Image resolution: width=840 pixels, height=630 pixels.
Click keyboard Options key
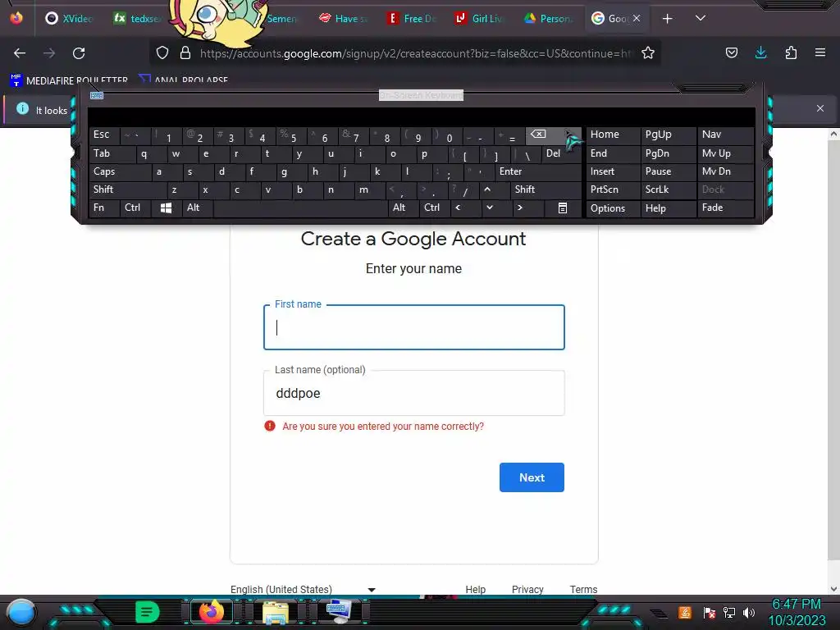[612, 208]
